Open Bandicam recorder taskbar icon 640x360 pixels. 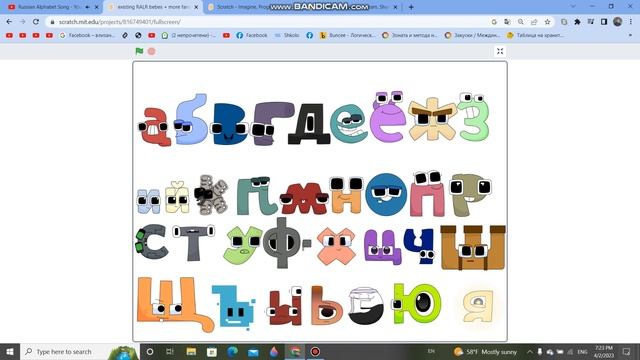click(x=315, y=351)
